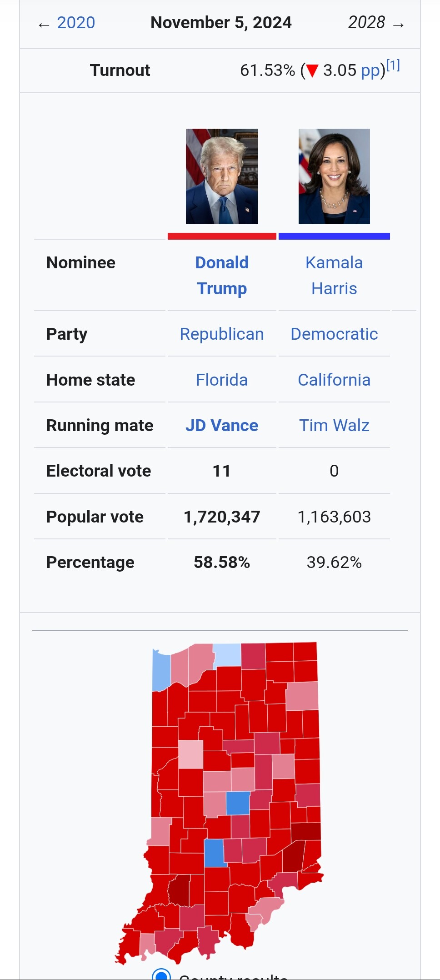
Task: Visit the JD Vance running mate link
Action: [x=222, y=425]
